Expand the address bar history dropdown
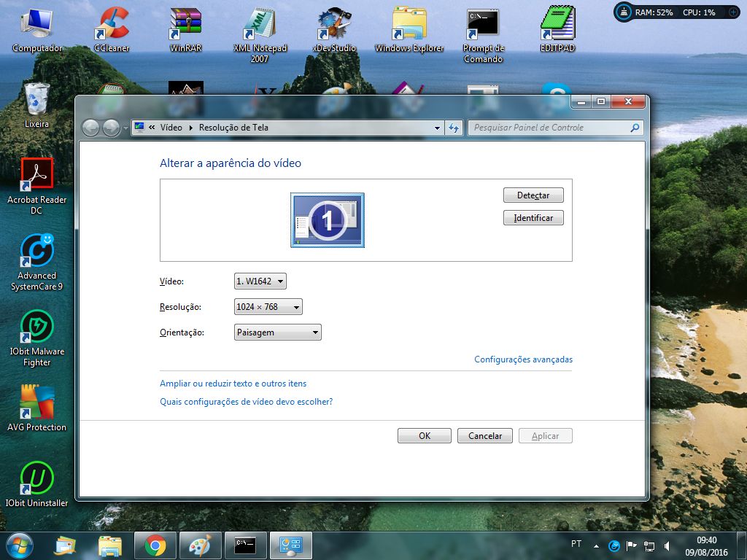This screenshot has width=747, height=560. (437, 128)
